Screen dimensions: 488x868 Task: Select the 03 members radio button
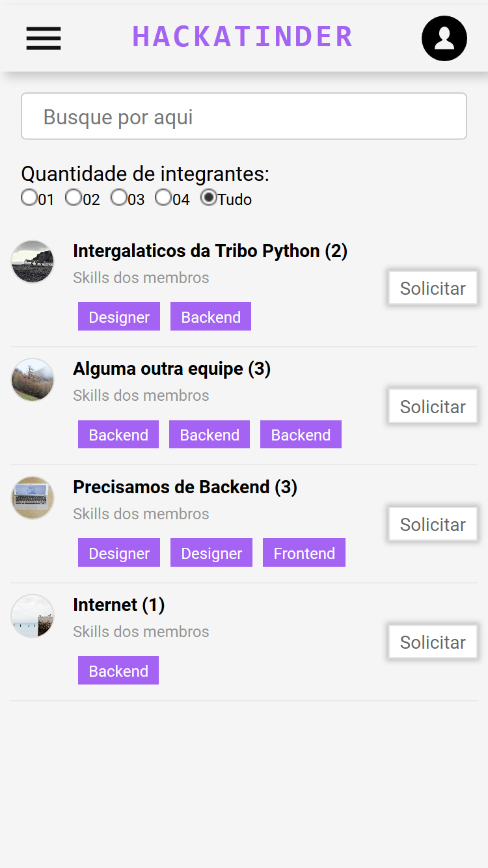(x=118, y=197)
